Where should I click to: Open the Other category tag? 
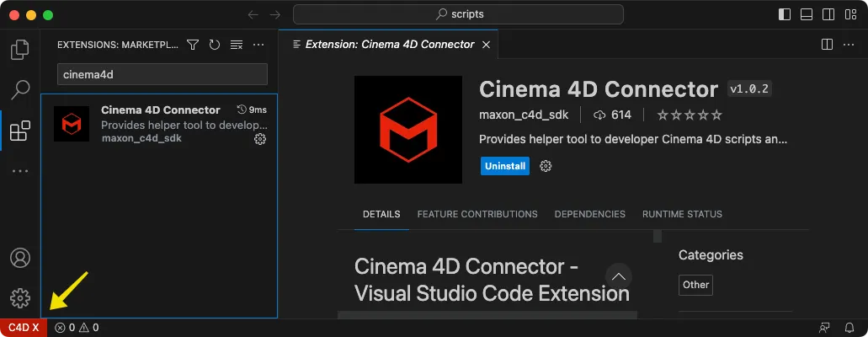[x=696, y=285]
